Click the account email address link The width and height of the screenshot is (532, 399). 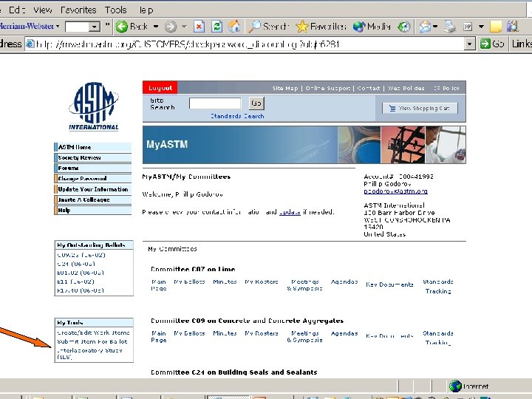[395, 191]
